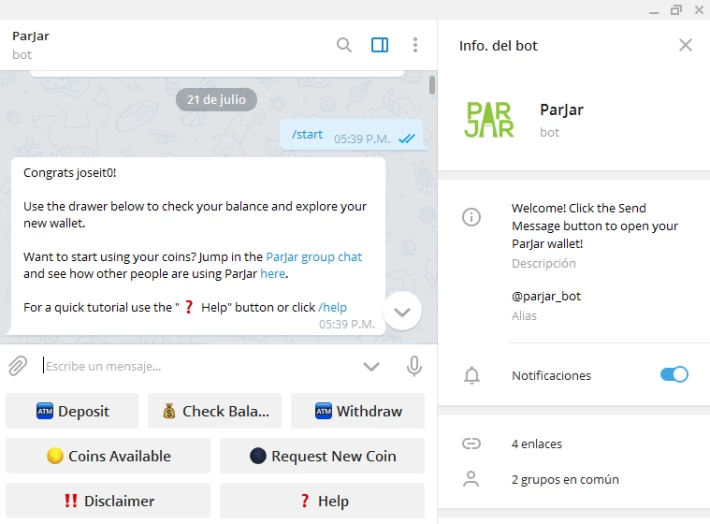Click the bot description welcome text

pyautogui.click(x=595, y=226)
